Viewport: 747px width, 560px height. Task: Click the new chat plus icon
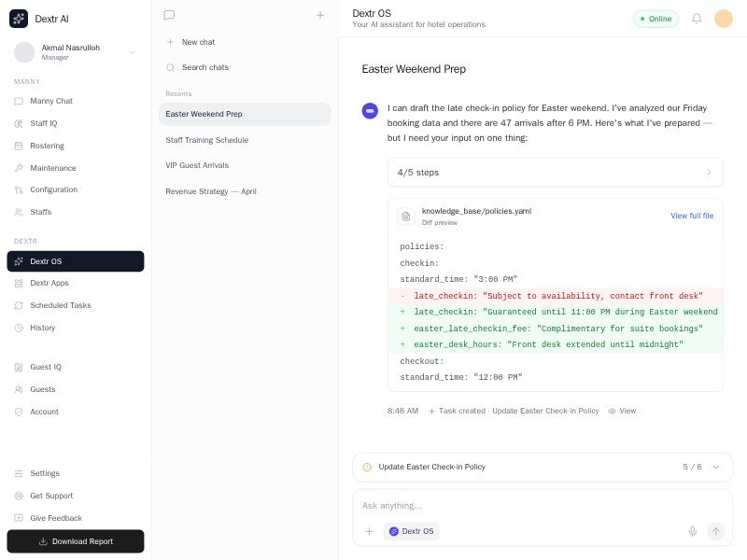pos(319,15)
